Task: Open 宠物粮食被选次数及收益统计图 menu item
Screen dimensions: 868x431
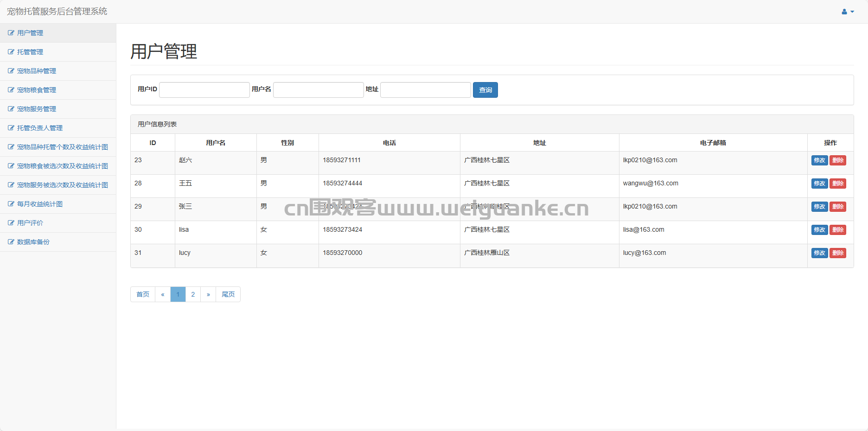Action: click(x=62, y=166)
